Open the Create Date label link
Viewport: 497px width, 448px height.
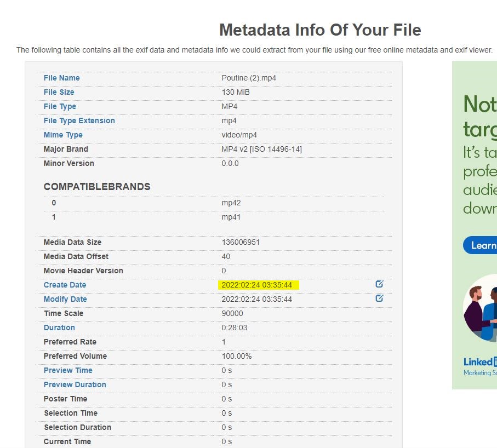(x=65, y=285)
